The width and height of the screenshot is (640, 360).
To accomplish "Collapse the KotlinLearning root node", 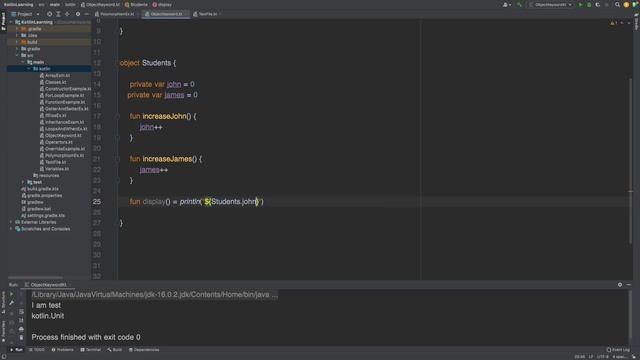I will tap(11, 22).
